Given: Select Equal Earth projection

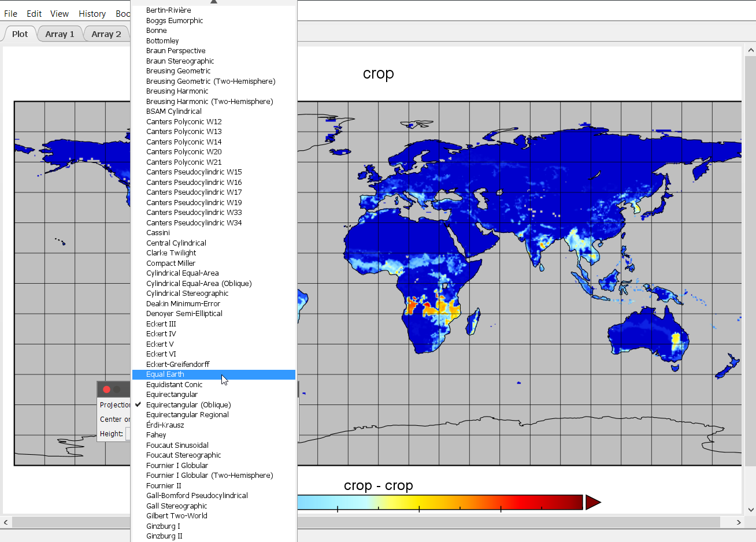Looking at the screenshot, I should [214, 374].
